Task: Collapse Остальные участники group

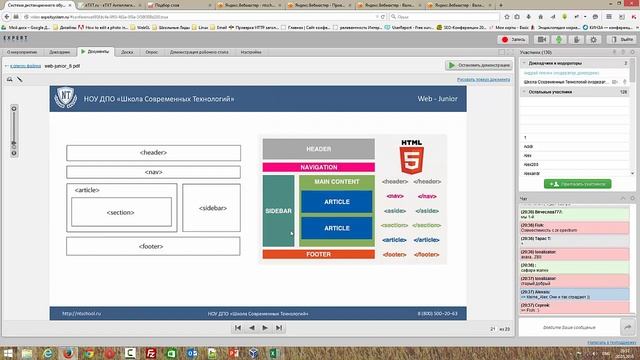Action: coord(524,92)
